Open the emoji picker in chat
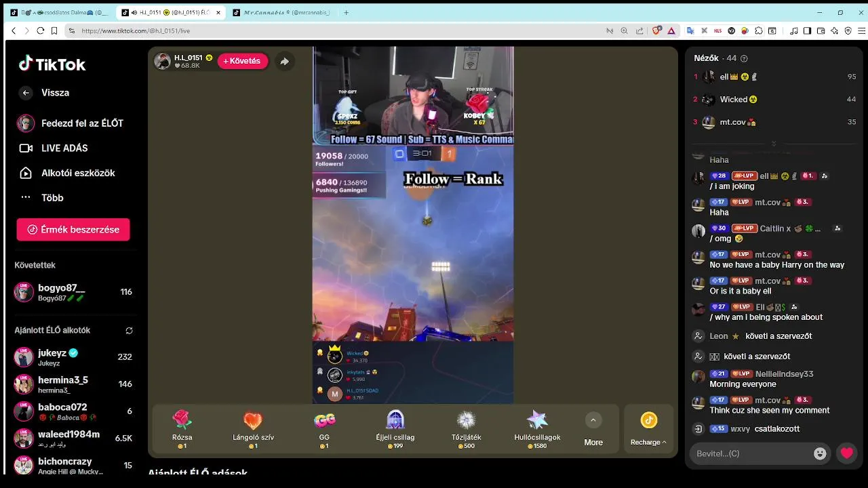 (x=820, y=453)
